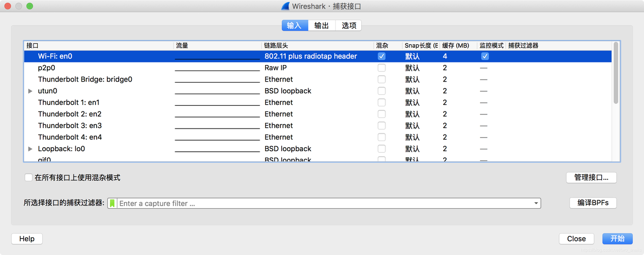This screenshot has height=255, width=644.
Task: Select the Loopback: lo0 interface name
Action: point(61,149)
